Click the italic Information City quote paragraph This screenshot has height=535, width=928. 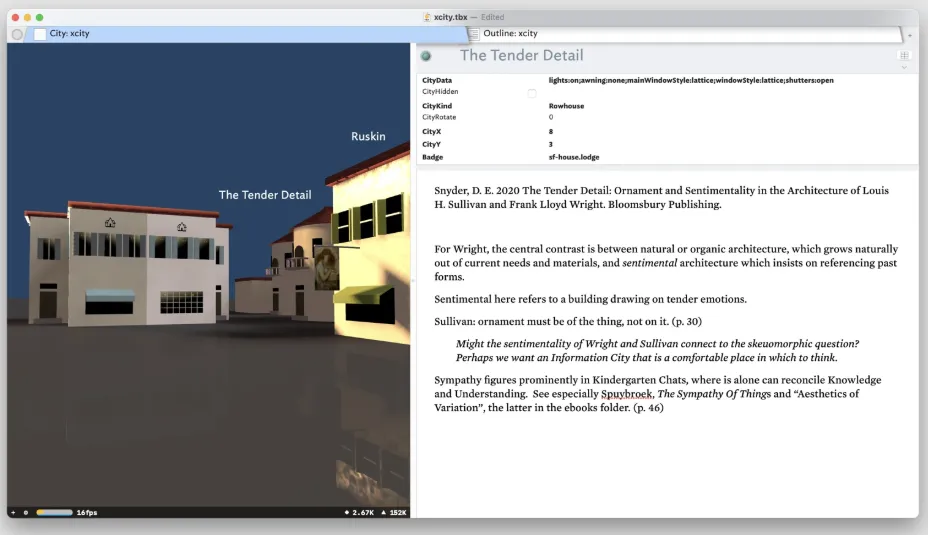[657, 350]
